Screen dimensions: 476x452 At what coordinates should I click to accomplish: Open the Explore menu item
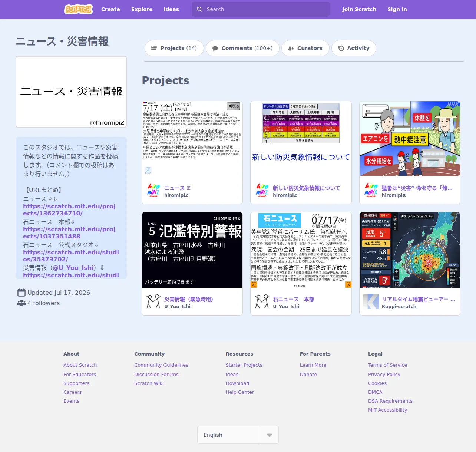142,9
